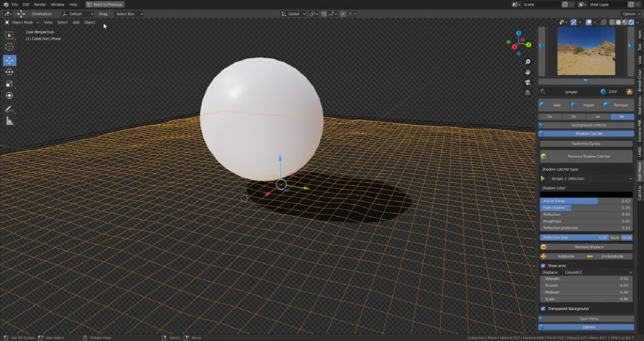Open the Options dropdown at top right

point(630,14)
